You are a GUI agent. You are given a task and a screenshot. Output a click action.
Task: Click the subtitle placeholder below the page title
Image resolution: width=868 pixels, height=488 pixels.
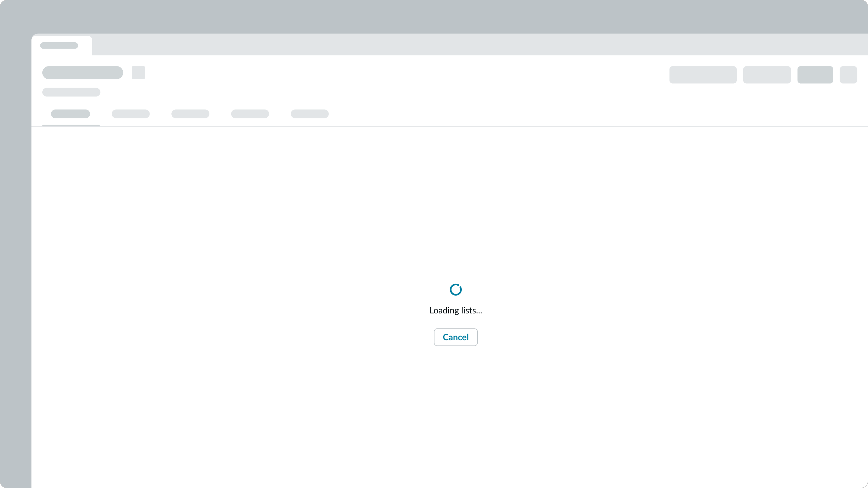[x=71, y=92]
